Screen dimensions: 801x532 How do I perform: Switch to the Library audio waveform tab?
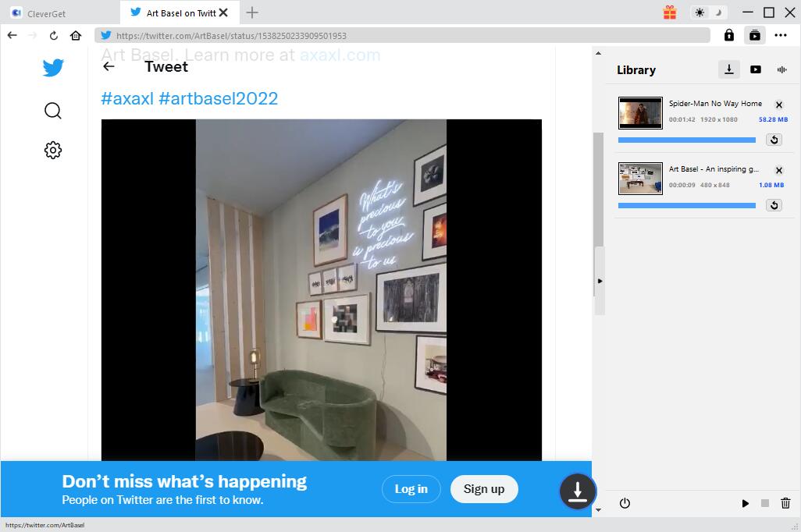pyautogui.click(x=781, y=69)
